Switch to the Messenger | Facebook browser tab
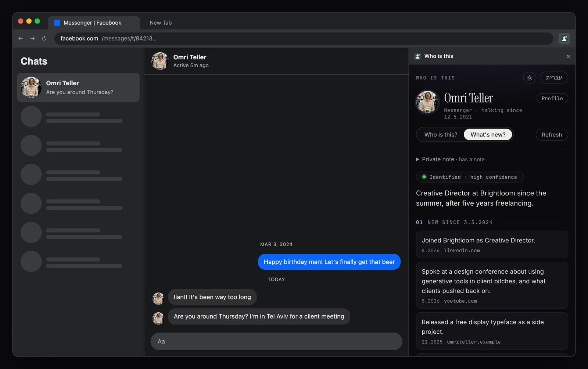The width and height of the screenshot is (588, 369). click(x=94, y=23)
